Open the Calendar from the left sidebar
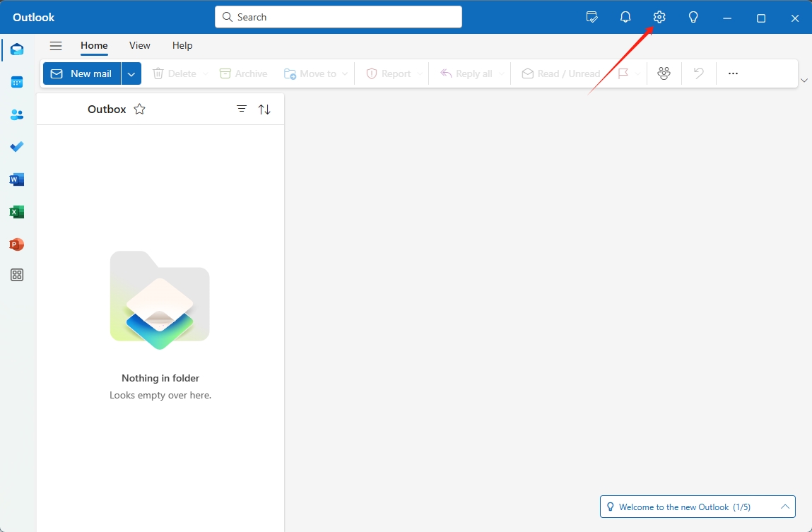This screenshot has width=812, height=532. (16, 82)
